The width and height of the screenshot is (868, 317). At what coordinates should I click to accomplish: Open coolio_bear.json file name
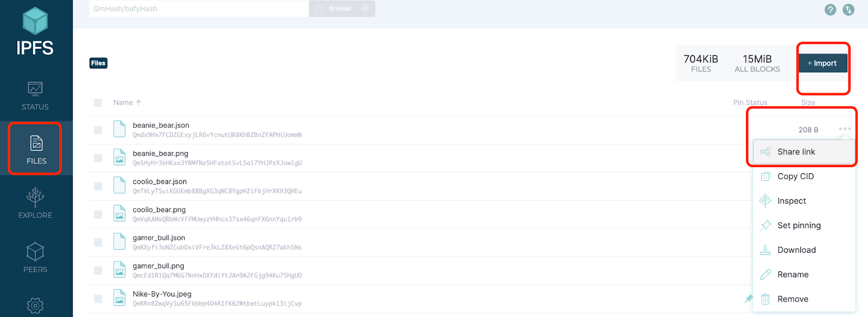pos(160,182)
